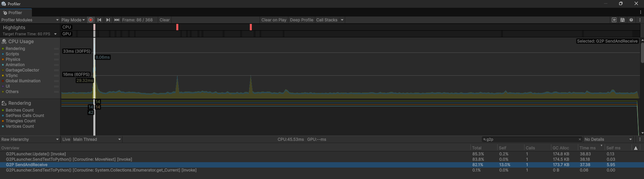Sort by the Overview column header

coord(235,148)
